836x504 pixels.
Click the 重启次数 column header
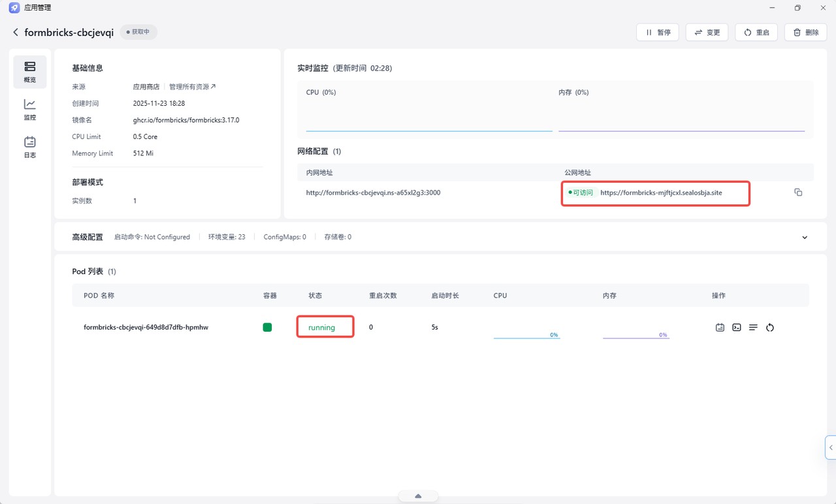tap(383, 295)
